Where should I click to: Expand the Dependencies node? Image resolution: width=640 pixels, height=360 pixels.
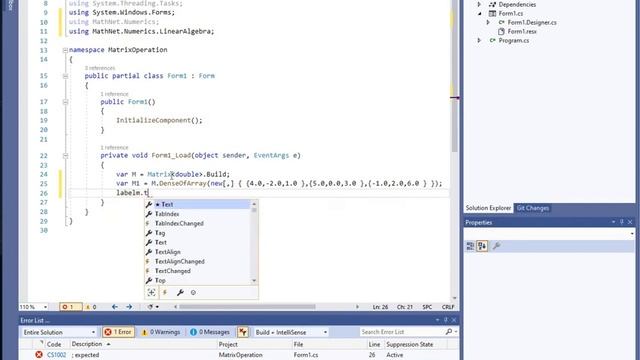tap(480, 4)
